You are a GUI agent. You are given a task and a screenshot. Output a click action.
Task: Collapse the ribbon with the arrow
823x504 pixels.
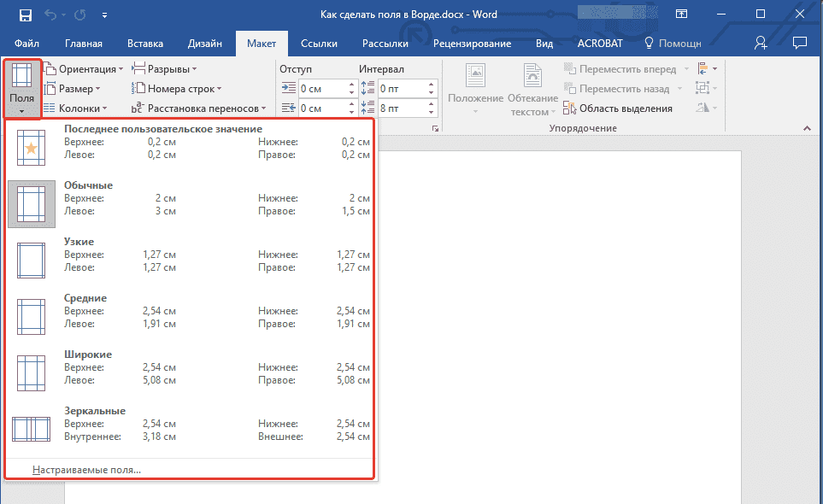(807, 128)
